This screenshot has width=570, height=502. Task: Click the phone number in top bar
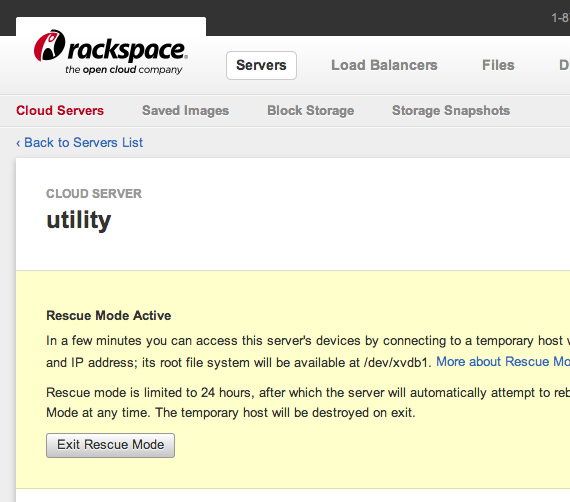(560, 17)
